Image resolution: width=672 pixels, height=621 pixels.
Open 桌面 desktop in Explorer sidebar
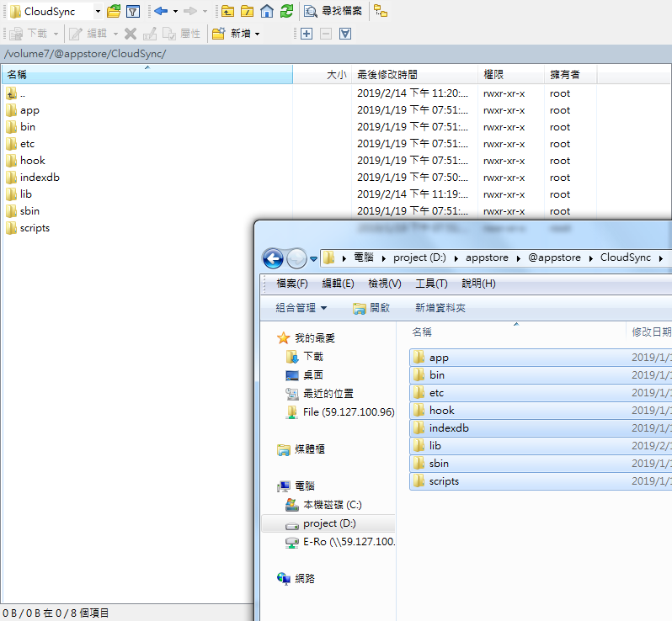coord(304,375)
